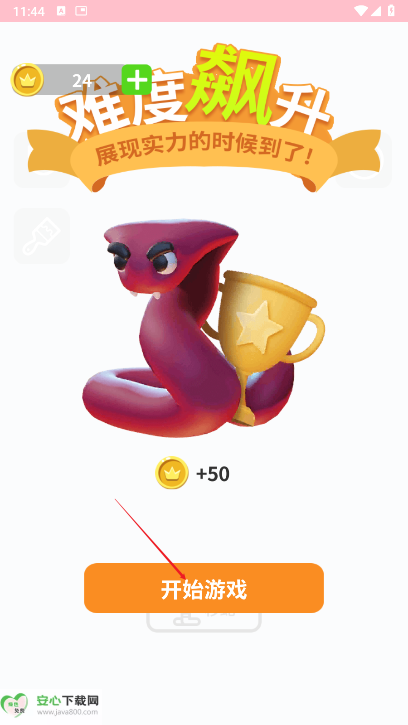Tap the keyboard 'A' status bar icon
This screenshot has height=725, width=408.
click(61, 11)
